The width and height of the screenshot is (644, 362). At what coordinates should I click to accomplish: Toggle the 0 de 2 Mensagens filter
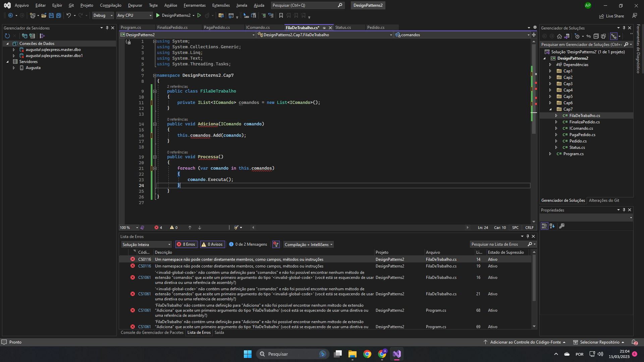click(x=248, y=244)
